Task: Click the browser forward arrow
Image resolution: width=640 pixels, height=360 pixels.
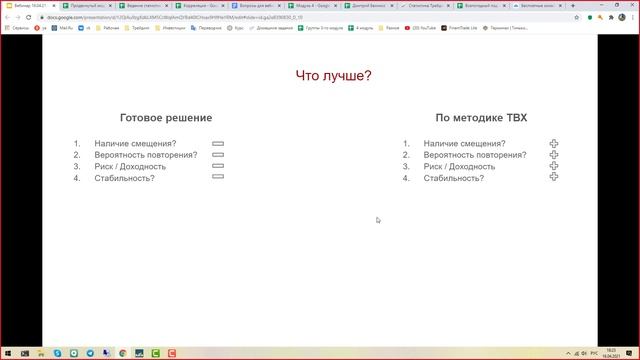Action: point(18,18)
